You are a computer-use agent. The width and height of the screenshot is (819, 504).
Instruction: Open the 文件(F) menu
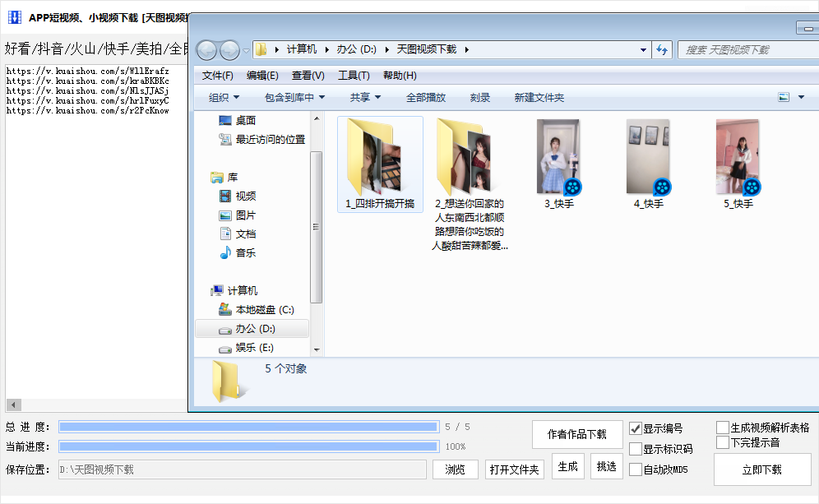pyautogui.click(x=217, y=76)
